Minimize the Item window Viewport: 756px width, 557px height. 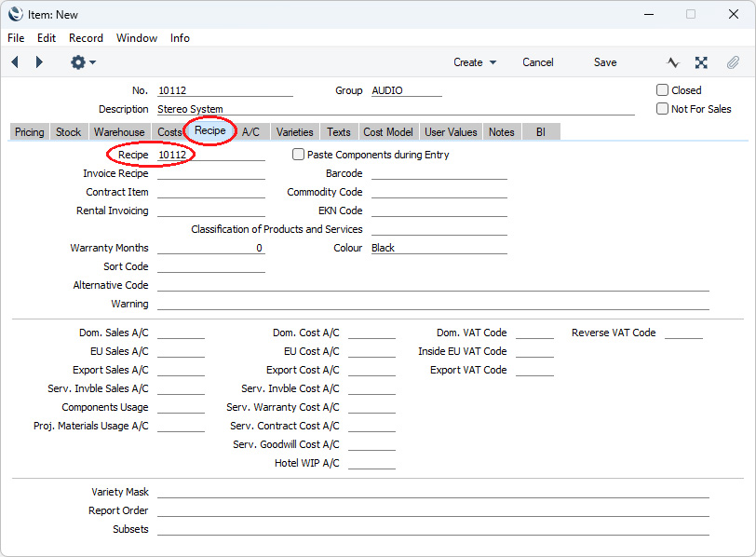coord(649,14)
